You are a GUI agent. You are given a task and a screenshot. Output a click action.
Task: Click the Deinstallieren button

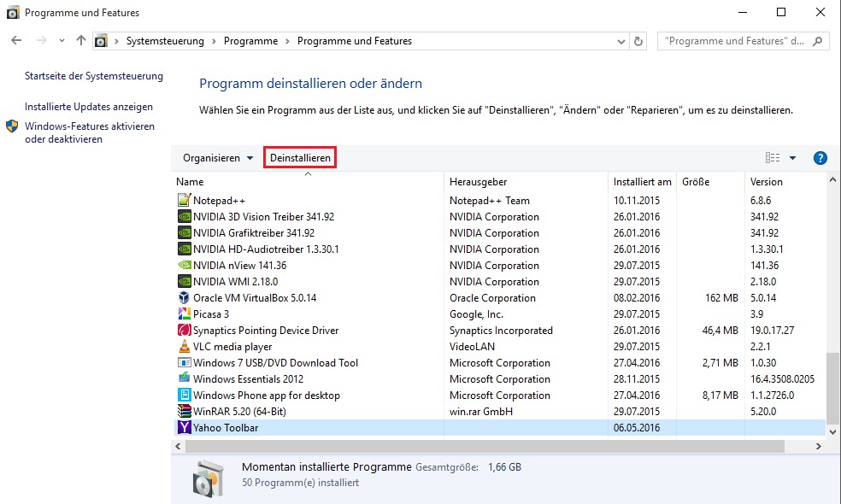[299, 158]
